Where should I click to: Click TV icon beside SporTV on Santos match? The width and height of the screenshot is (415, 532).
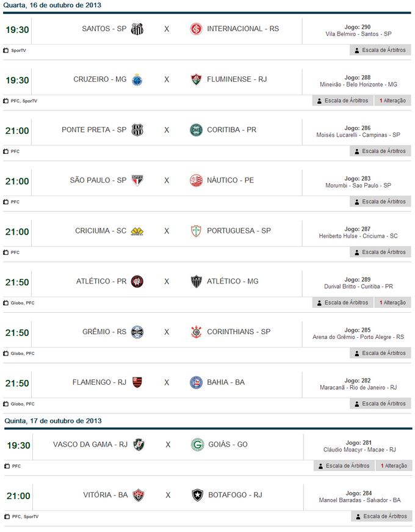(6, 51)
